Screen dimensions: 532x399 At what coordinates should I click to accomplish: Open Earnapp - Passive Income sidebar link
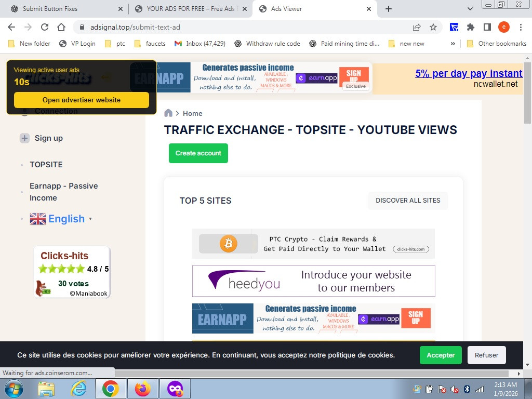64,192
